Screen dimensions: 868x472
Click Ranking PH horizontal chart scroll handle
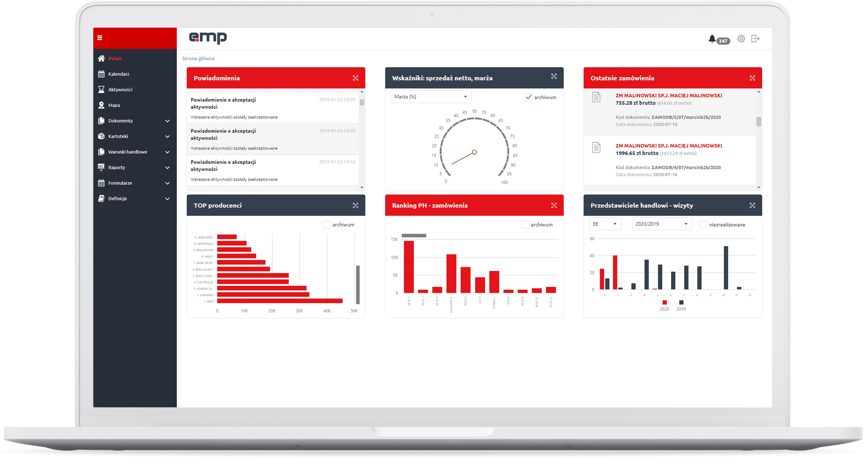pyautogui.click(x=414, y=235)
